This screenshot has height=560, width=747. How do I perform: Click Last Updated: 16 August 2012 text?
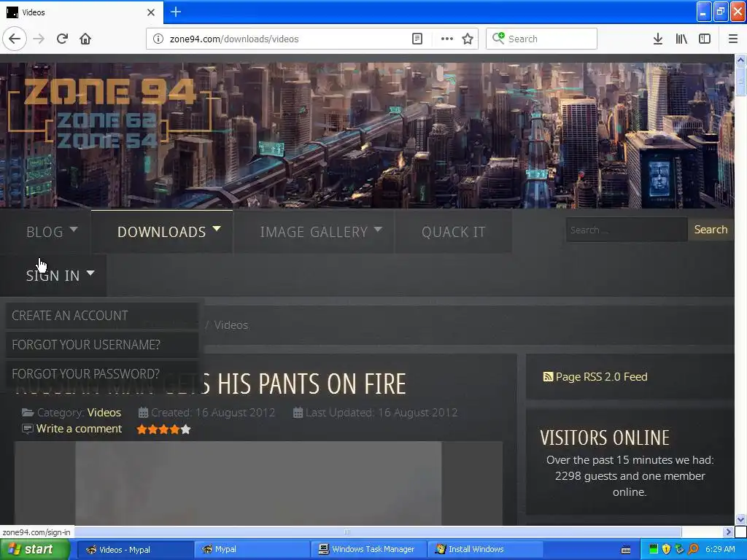(x=382, y=413)
